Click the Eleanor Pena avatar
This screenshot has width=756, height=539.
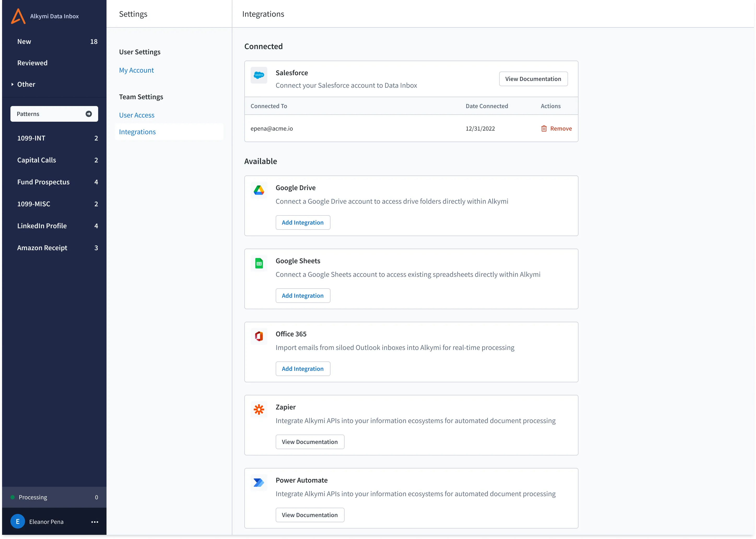point(17,522)
